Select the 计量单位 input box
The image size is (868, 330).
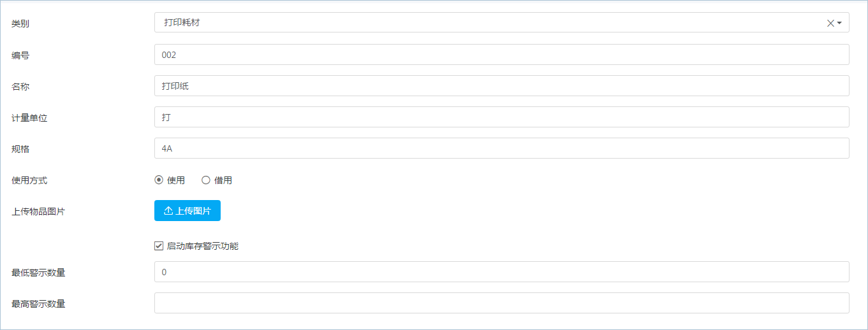[501, 117]
